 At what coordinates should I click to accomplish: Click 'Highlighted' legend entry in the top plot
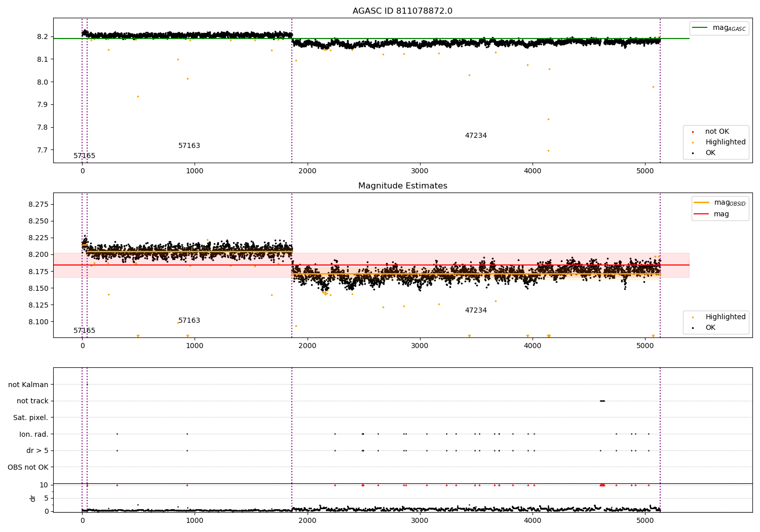coord(719,142)
